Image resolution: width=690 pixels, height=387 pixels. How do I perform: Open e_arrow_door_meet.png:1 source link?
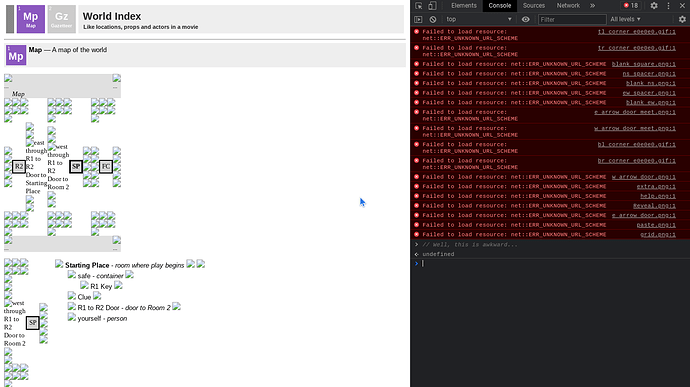pos(635,112)
